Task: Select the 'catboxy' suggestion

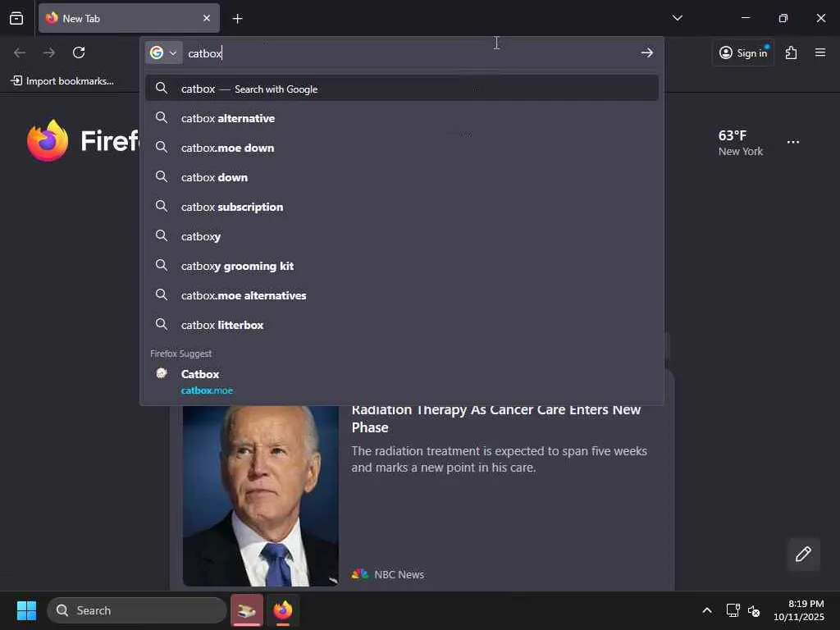Action: point(402,236)
